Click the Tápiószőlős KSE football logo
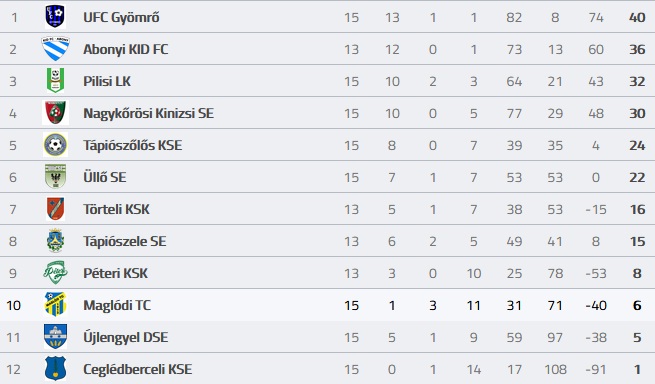This screenshot has height=384, width=655. pyautogui.click(x=55, y=145)
